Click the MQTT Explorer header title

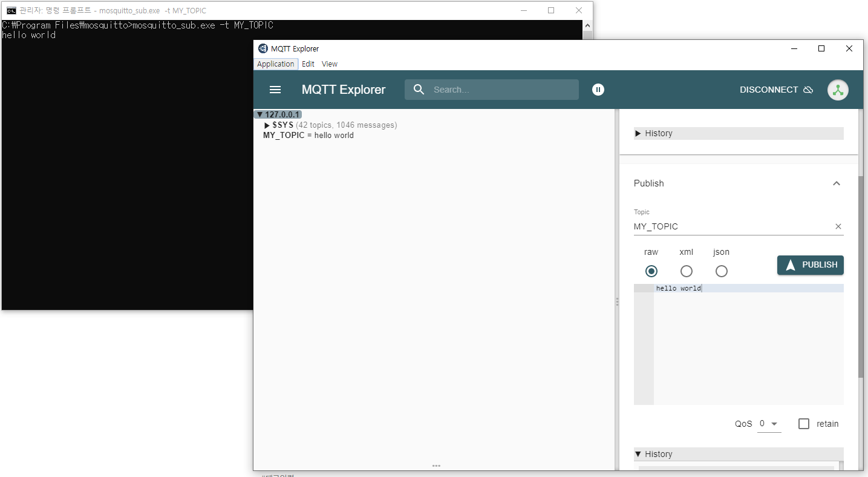click(x=344, y=90)
